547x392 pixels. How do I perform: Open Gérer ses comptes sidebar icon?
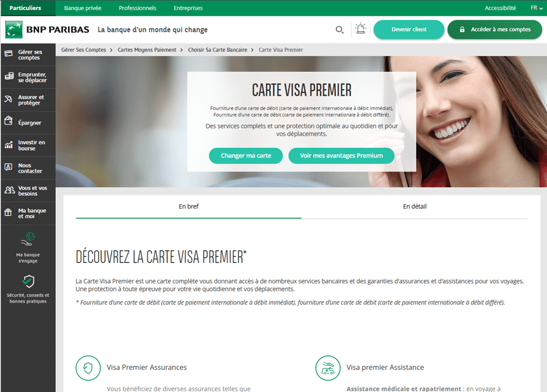(x=9, y=54)
